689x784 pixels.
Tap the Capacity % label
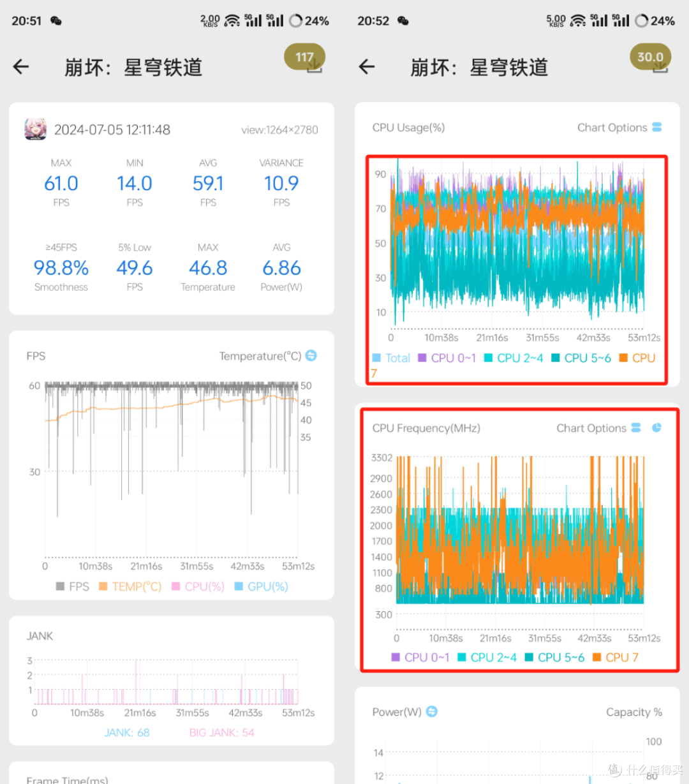coord(634,712)
